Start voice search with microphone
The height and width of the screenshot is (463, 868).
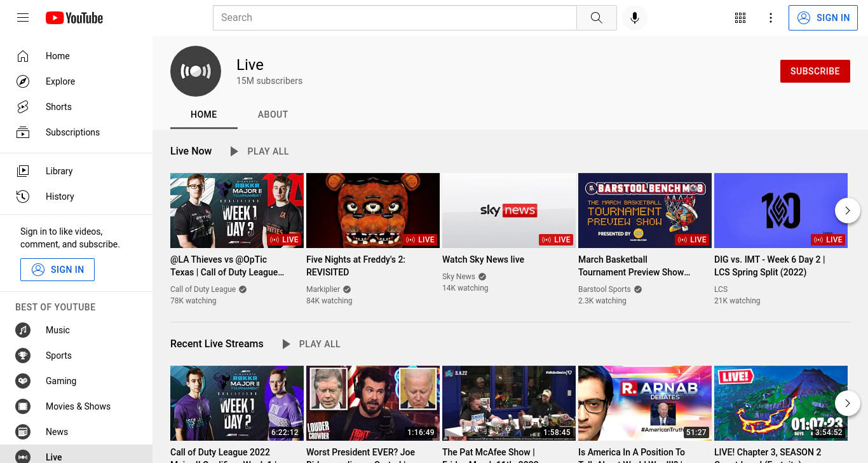tap(634, 18)
